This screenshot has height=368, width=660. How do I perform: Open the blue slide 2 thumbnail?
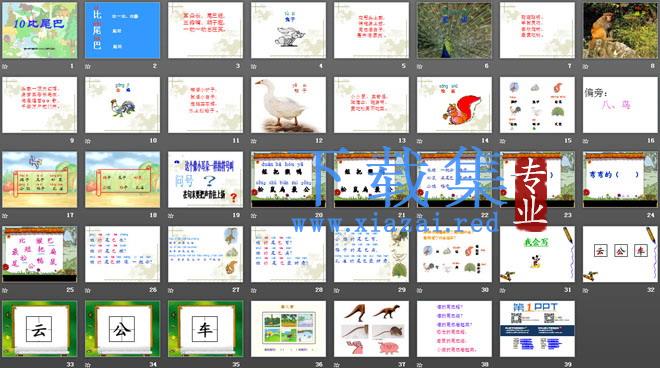pos(122,30)
